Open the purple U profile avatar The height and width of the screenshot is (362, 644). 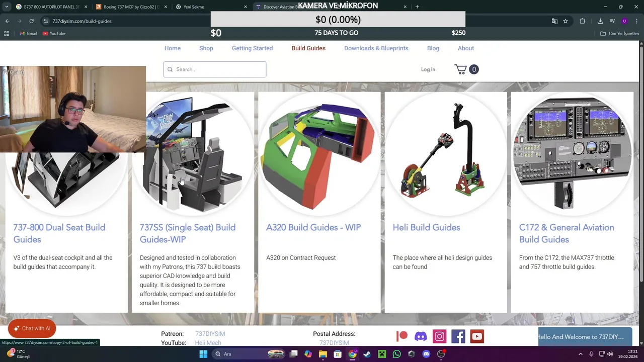pos(624,21)
